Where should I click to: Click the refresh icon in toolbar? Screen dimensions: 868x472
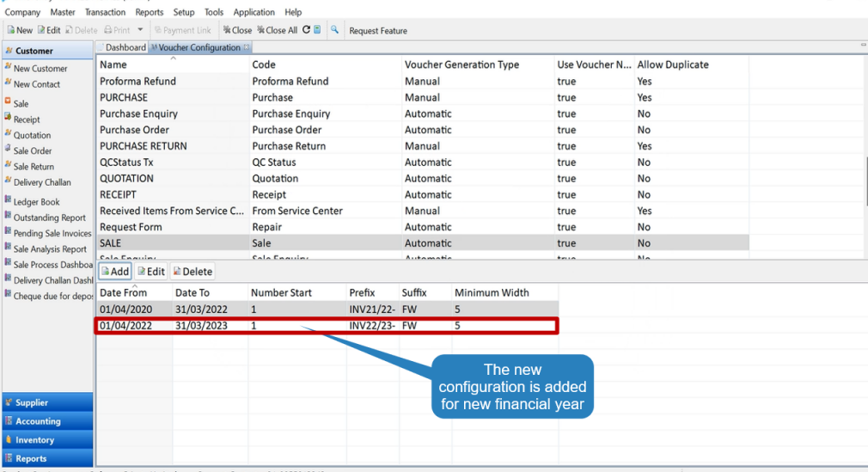point(306,30)
